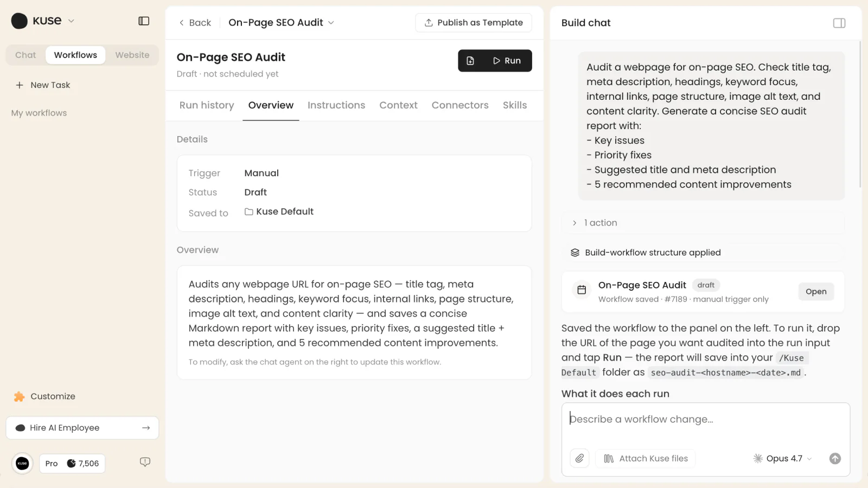Switch to the Website tab
The width and height of the screenshot is (868, 488).
coord(132,55)
